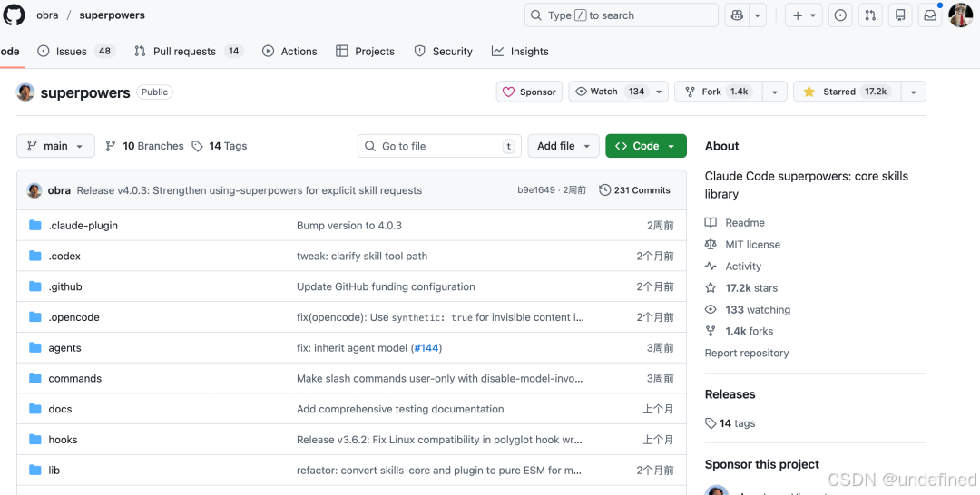Screen dimensions: 980x495
Task: Open the 133 watching link
Action: tap(748, 310)
